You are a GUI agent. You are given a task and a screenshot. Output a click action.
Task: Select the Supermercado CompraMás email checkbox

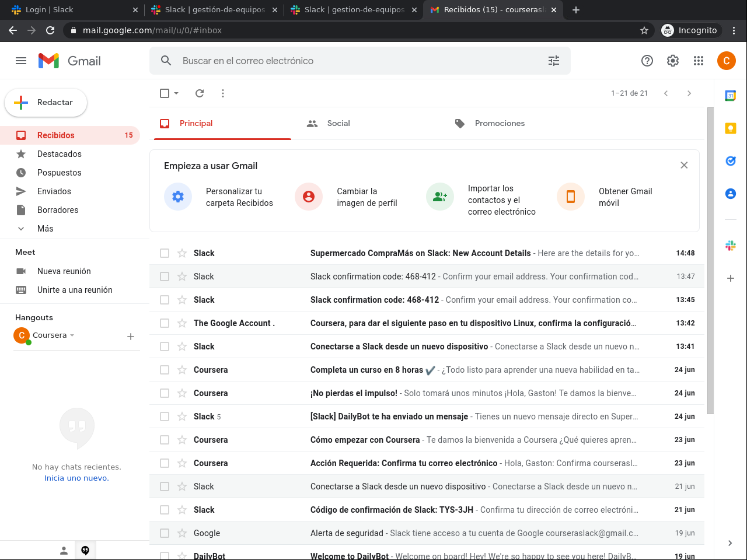click(165, 253)
